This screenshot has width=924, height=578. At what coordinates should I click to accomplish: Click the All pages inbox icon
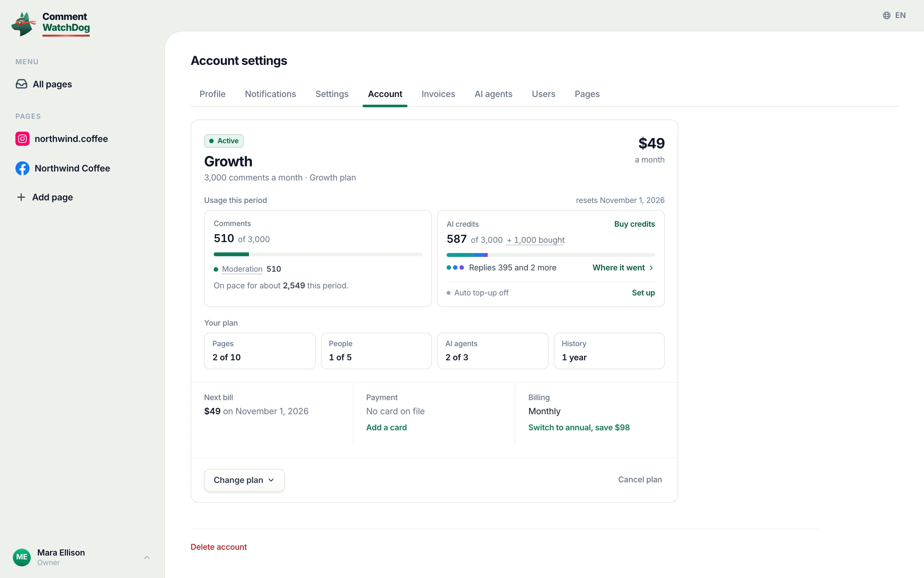(x=21, y=84)
